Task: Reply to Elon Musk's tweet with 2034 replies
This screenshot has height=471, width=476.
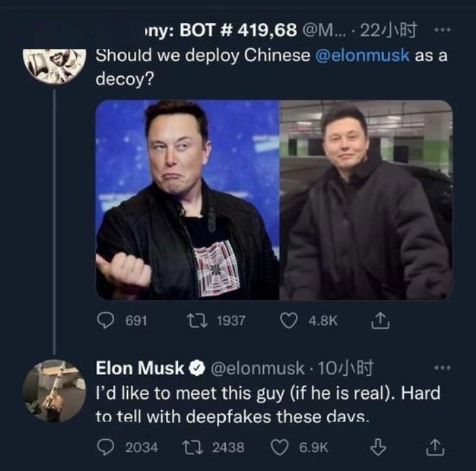Action: (107, 447)
